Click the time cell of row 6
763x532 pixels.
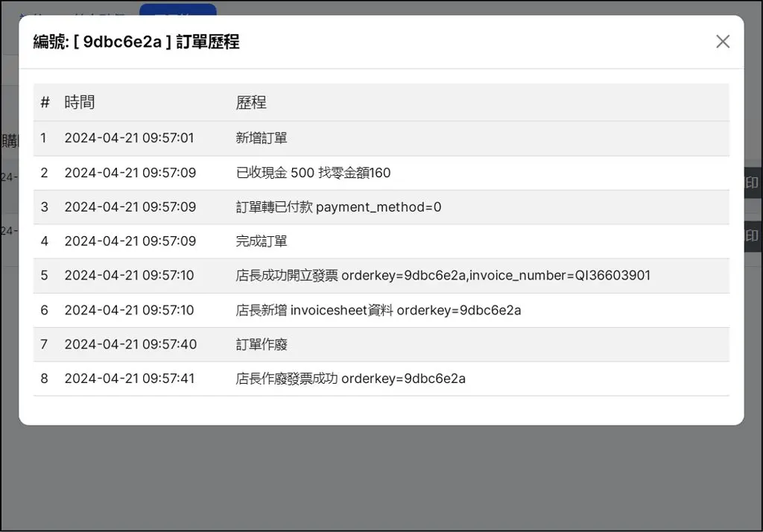[129, 310]
